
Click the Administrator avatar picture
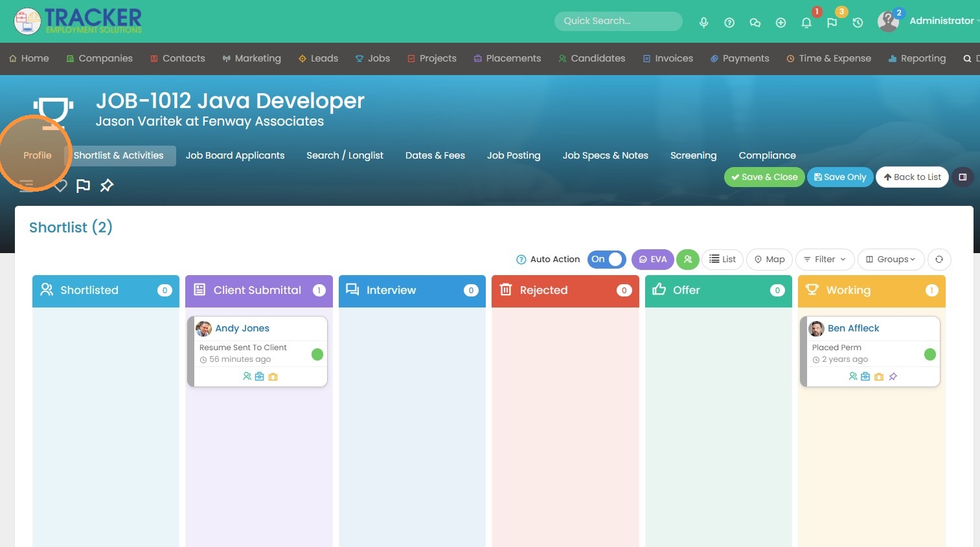click(x=888, y=21)
